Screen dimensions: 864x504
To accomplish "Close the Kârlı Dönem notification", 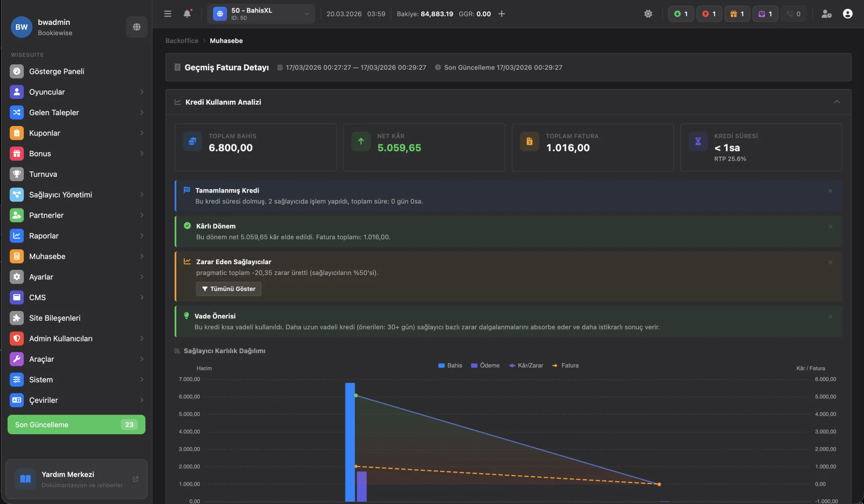I will (830, 226).
